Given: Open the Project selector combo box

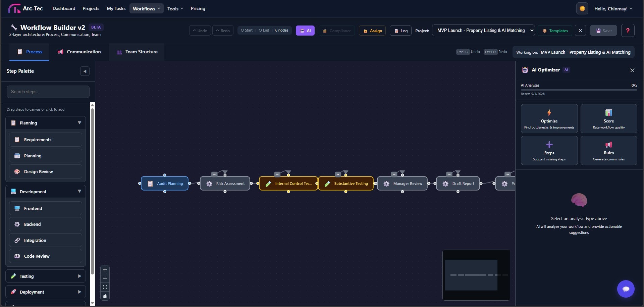Looking at the screenshot, I should [x=483, y=31].
